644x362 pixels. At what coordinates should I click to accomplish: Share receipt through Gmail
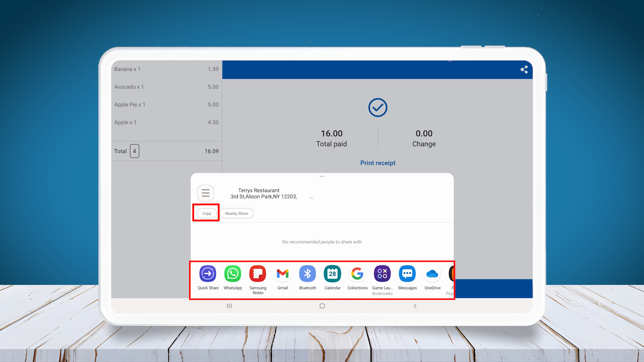(282, 274)
